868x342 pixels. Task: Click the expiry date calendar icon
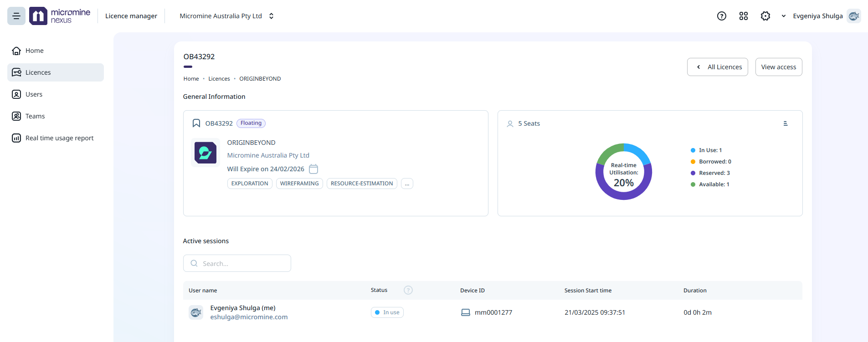pos(313,169)
